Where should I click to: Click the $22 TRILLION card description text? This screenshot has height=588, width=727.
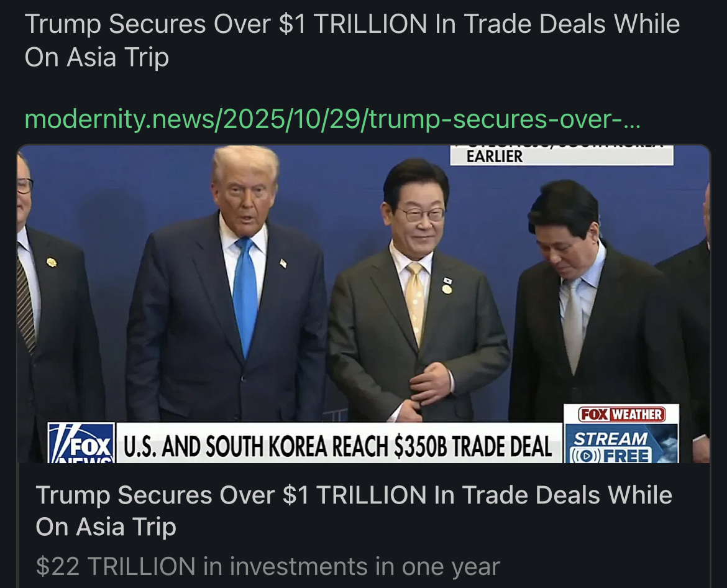(268, 566)
